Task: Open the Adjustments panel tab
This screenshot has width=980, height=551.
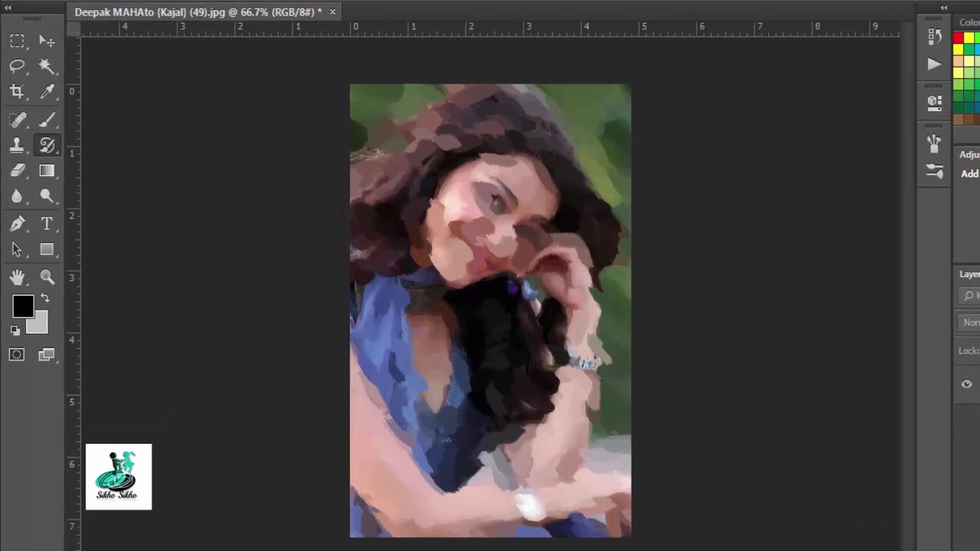Action: tap(969, 154)
